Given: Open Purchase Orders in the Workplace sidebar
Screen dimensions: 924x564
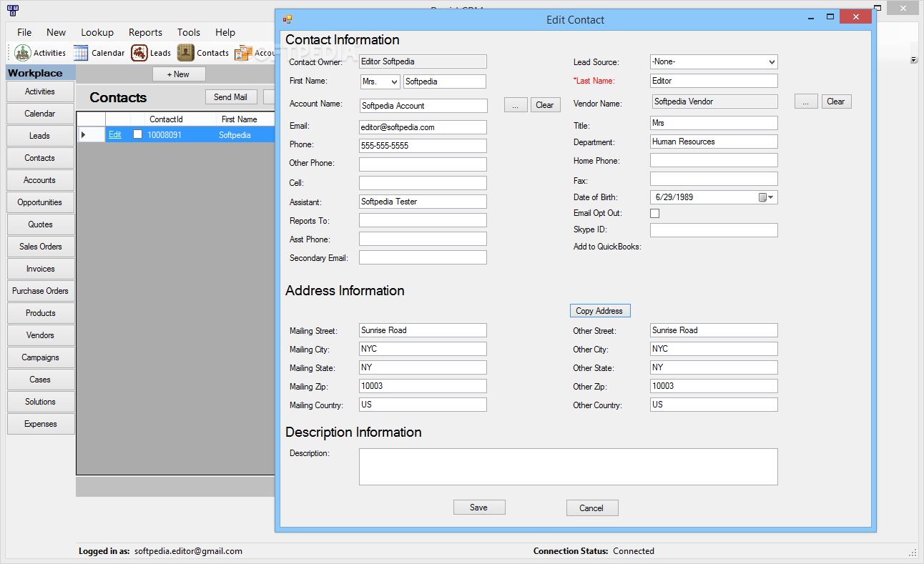Looking at the screenshot, I should 40,291.
